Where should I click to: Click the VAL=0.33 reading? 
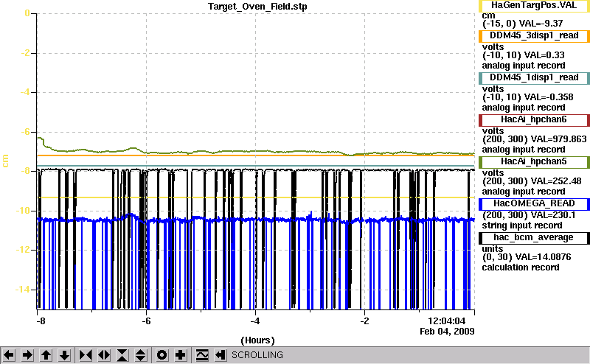pos(544,55)
